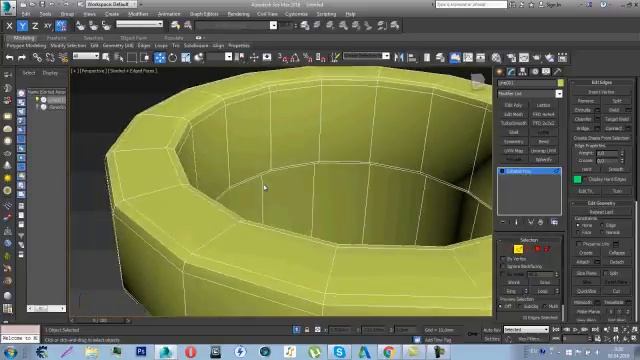Toggle By Vertex checkbox
Image resolution: width=640 pixels, height=360 pixels.
503,259
